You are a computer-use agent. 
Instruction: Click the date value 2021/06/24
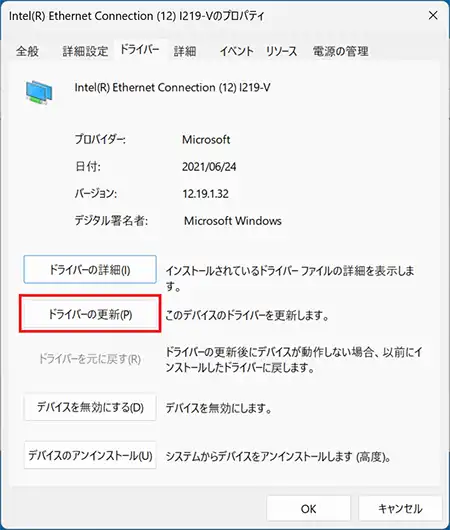(209, 167)
